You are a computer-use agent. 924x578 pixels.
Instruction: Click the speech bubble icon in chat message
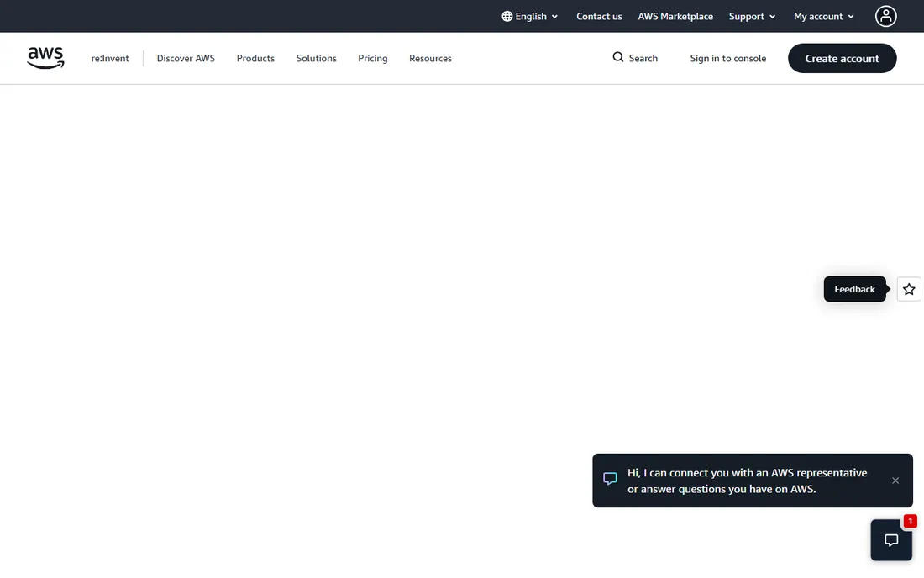tap(610, 478)
